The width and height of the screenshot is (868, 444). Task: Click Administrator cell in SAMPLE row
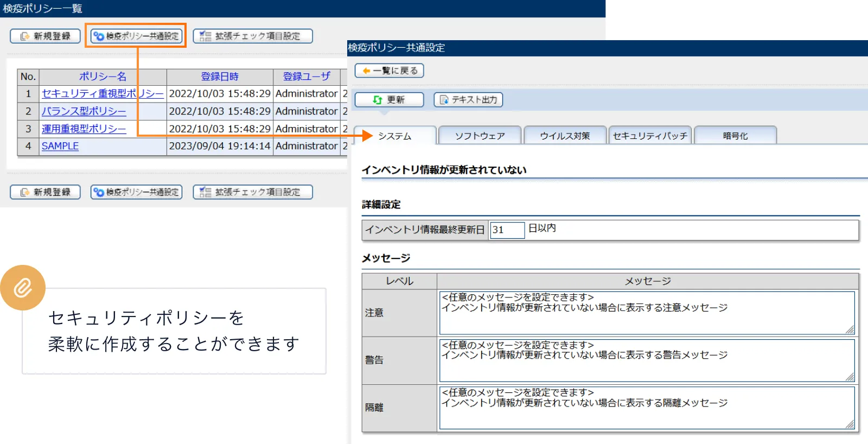(307, 146)
